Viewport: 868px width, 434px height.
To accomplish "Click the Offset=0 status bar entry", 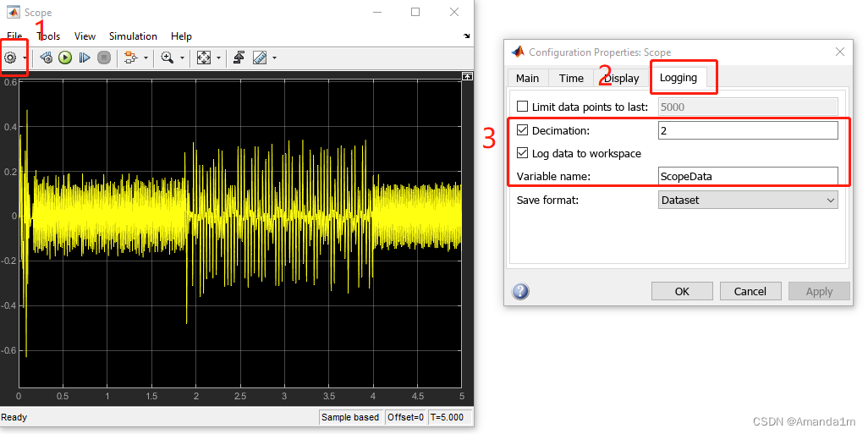I will [405, 417].
